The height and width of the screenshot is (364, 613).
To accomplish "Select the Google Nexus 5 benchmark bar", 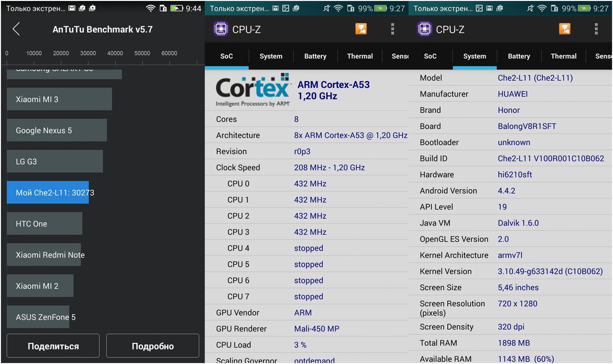I will (x=56, y=131).
